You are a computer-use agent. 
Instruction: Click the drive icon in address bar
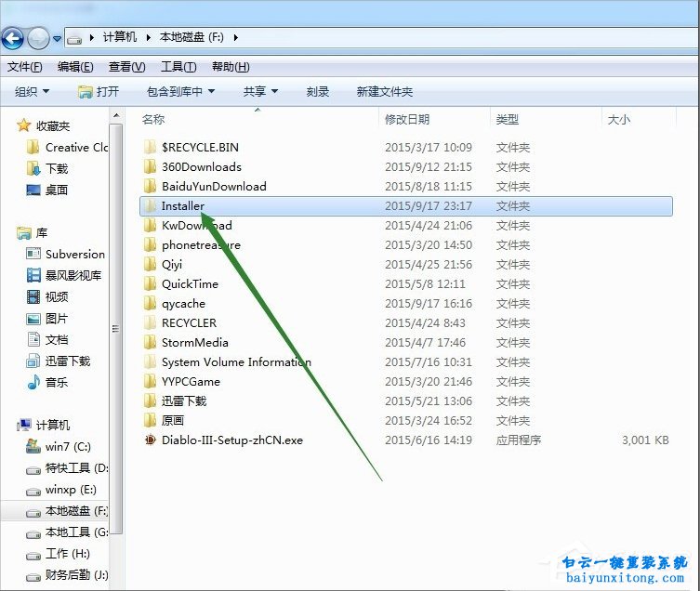[x=74, y=39]
